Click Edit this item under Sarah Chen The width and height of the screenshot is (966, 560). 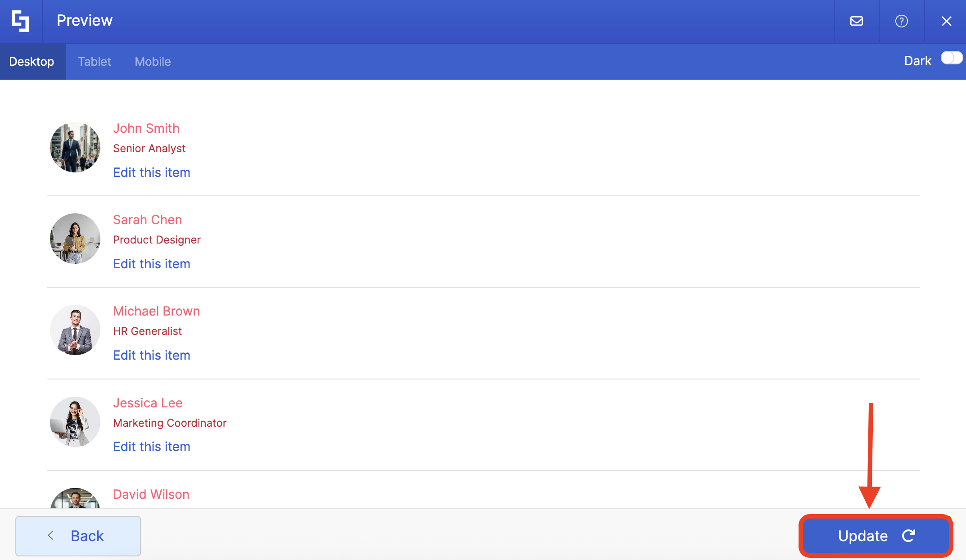pyautogui.click(x=152, y=264)
